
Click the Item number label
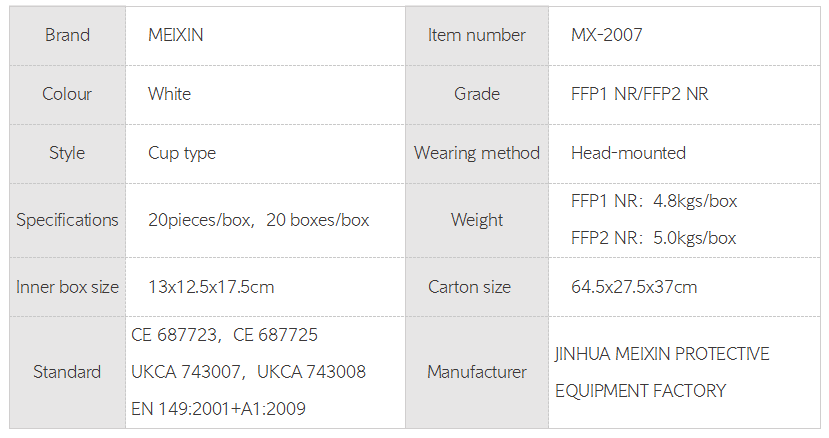(x=476, y=35)
